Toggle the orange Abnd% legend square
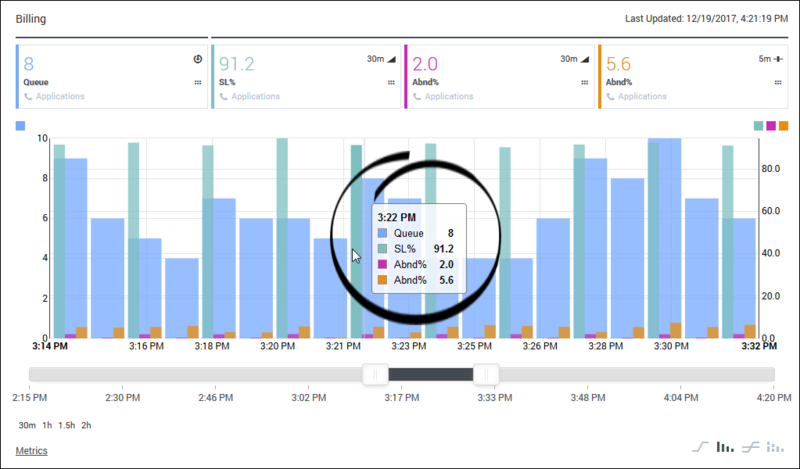Image resolution: width=800 pixels, height=469 pixels. tap(784, 126)
